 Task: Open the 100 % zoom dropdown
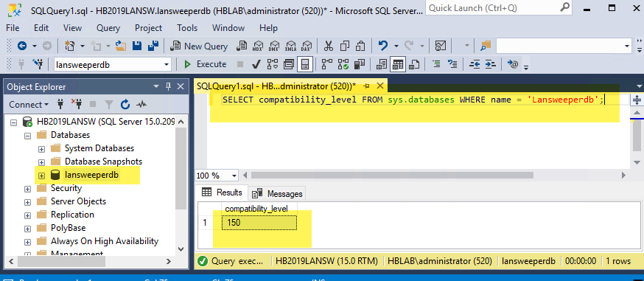(x=234, y=176)
